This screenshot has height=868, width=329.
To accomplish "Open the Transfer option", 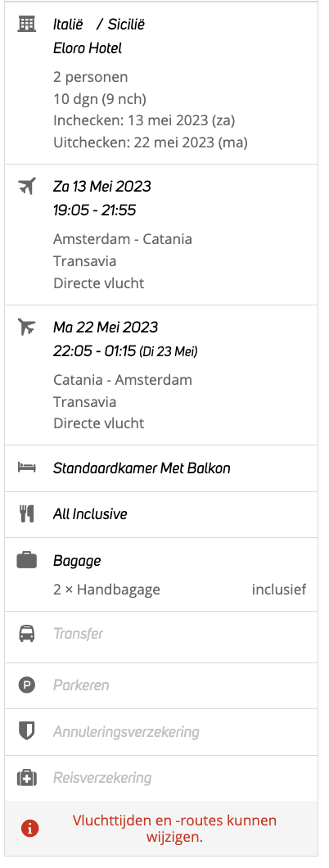I will pyautogui.click(x=161, y=634).
